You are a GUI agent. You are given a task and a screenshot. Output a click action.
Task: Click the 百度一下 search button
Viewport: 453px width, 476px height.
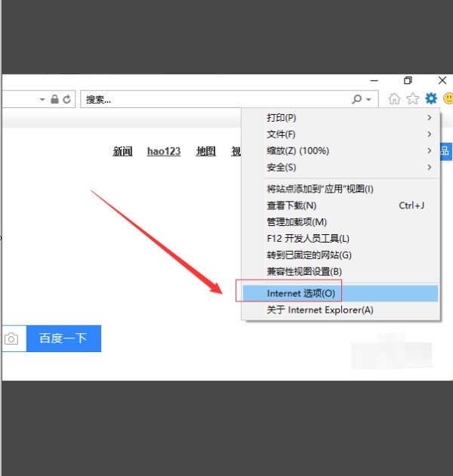coord(63,338)
